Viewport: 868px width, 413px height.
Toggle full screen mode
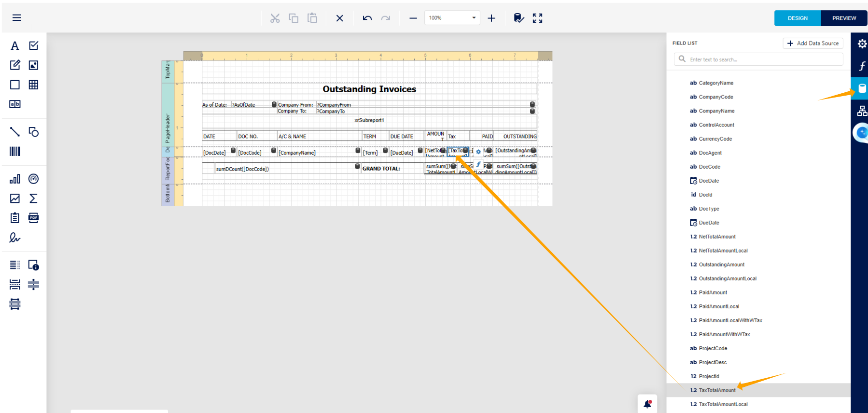click(x=537, y=18)
